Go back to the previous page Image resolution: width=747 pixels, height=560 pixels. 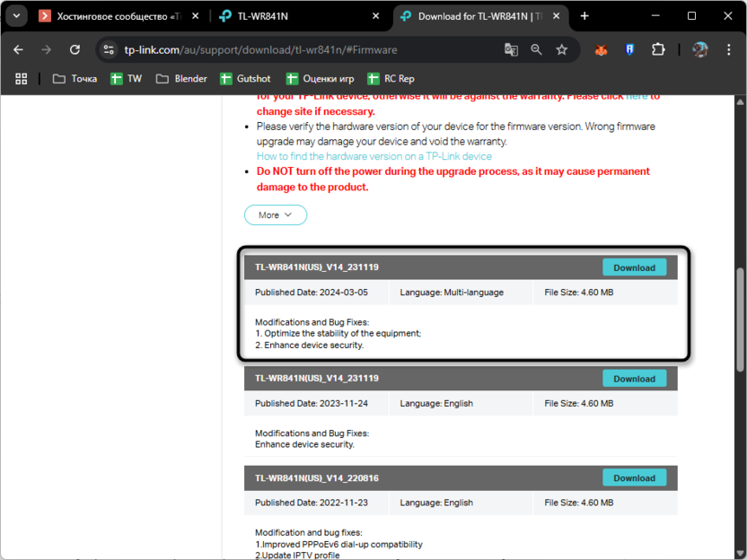[18, 49]
